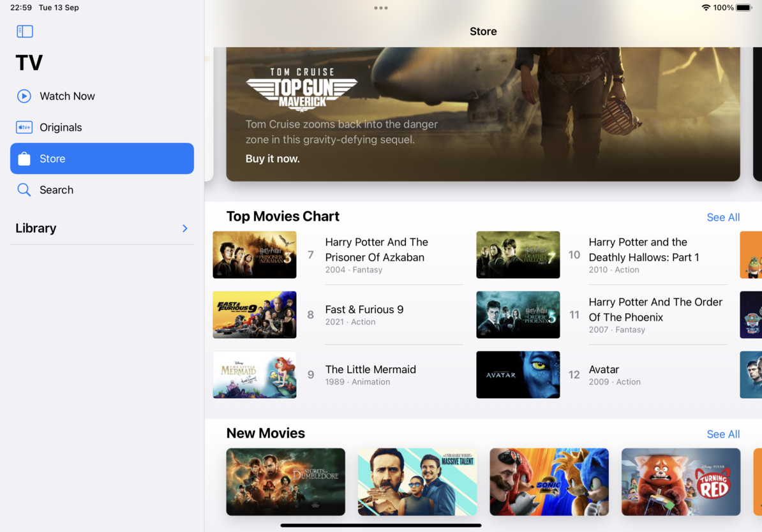Open Prisoner Of Azkaban poster thumbnail
This screenshot has width=762, height=532.
coord(255,255)
